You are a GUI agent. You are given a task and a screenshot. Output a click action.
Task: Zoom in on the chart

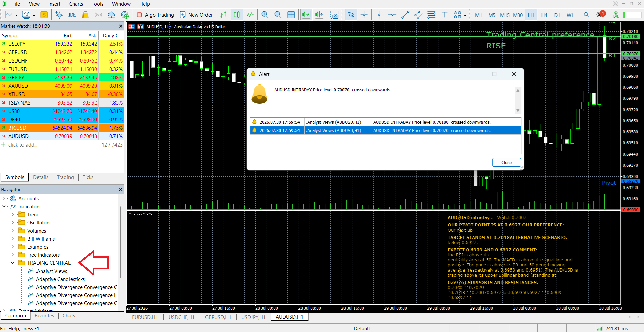click(265, 15)
